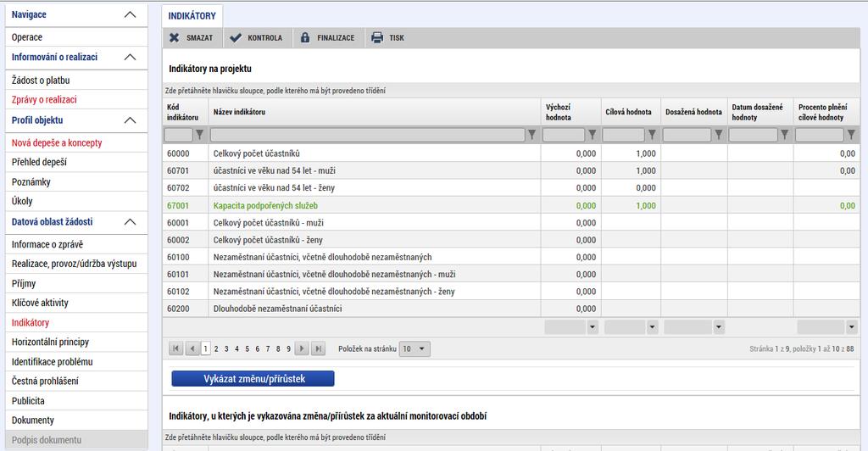The image size is (868, 451).
Task: Open summary dropdown under Výchozí hodnota column
Action: (593, 327)
